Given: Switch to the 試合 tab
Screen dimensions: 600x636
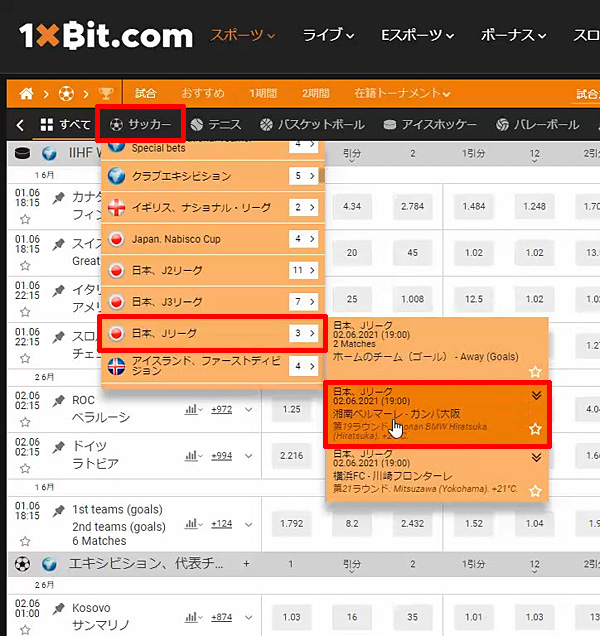Looking at the screenshot, I should point(145,94).
